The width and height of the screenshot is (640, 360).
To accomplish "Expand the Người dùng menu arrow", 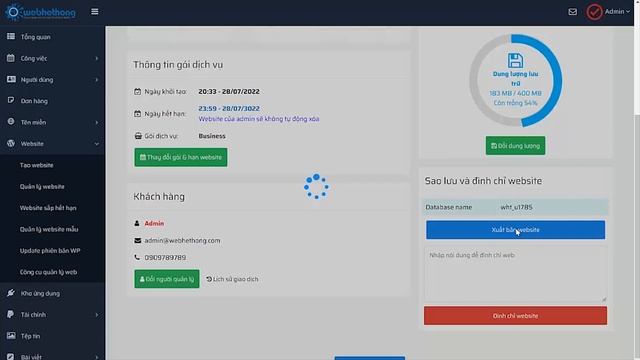I will click(x=97, y=80).
